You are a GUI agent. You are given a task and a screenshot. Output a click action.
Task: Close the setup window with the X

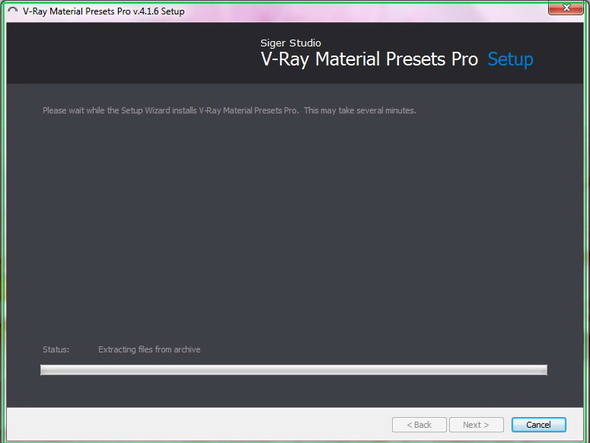[x=566, y=8]
